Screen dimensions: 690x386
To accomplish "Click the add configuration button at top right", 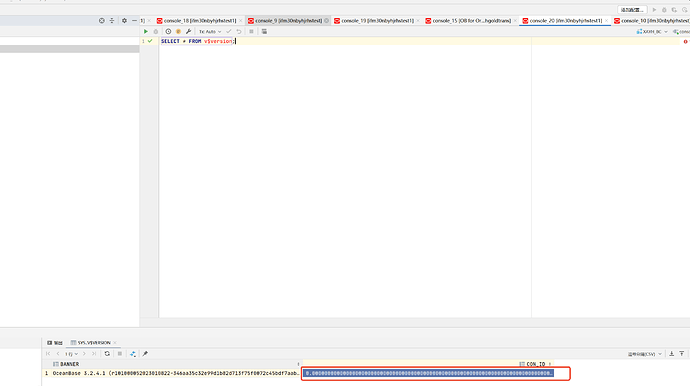I will [x=632, y=10].
